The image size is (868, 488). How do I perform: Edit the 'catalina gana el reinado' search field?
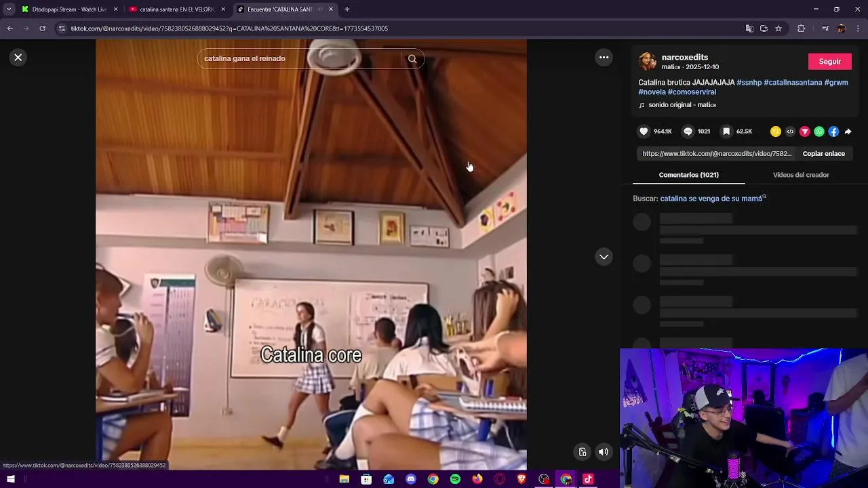click(298, 59)
